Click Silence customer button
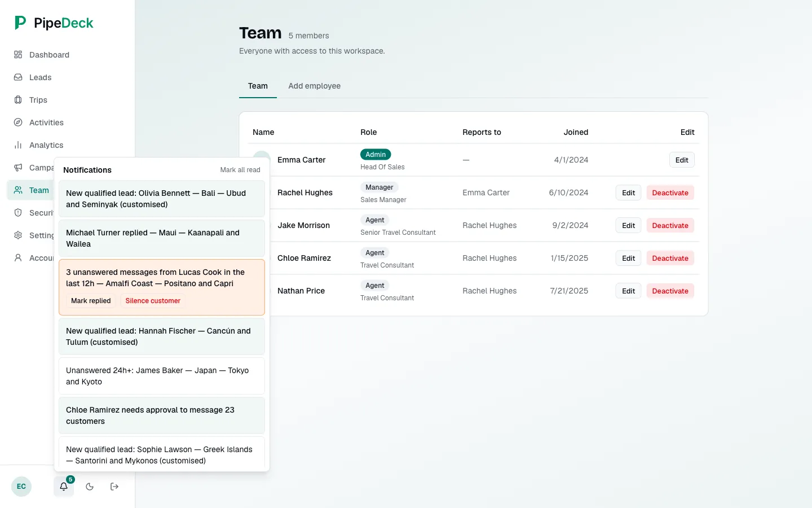The image size is (812, 508). (153, 301)
